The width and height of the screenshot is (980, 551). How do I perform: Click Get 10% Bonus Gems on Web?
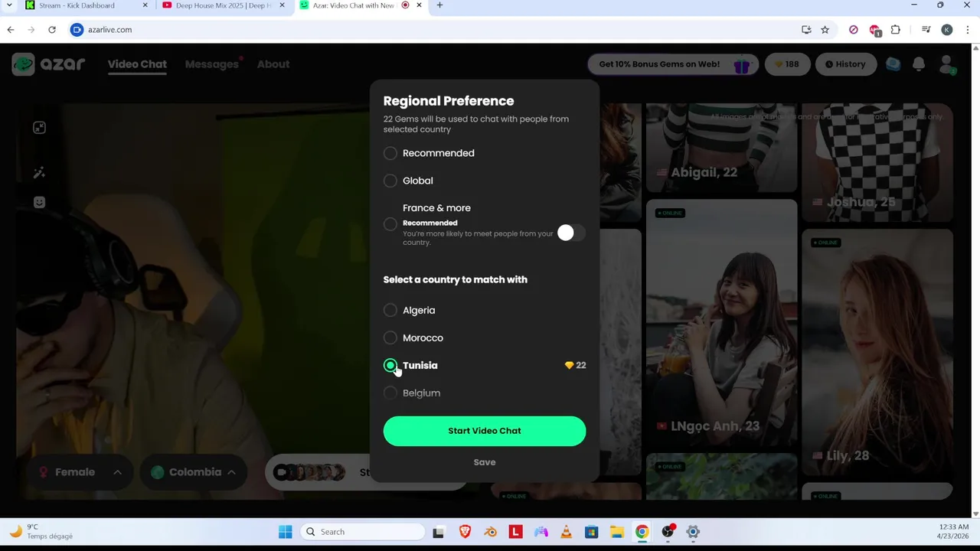tap(673, 64)
